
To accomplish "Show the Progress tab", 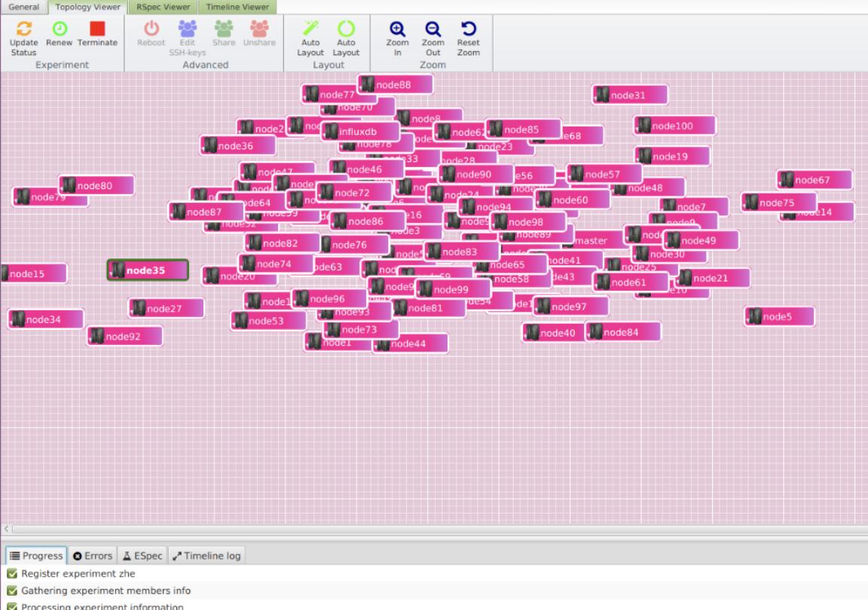I will pyautogui.click(x=36, y=556).
